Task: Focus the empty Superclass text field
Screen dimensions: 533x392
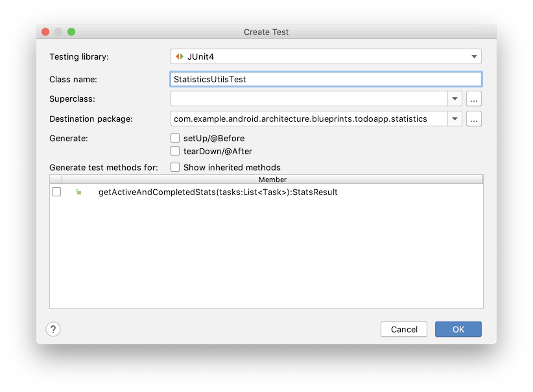Action: point(308,99)
